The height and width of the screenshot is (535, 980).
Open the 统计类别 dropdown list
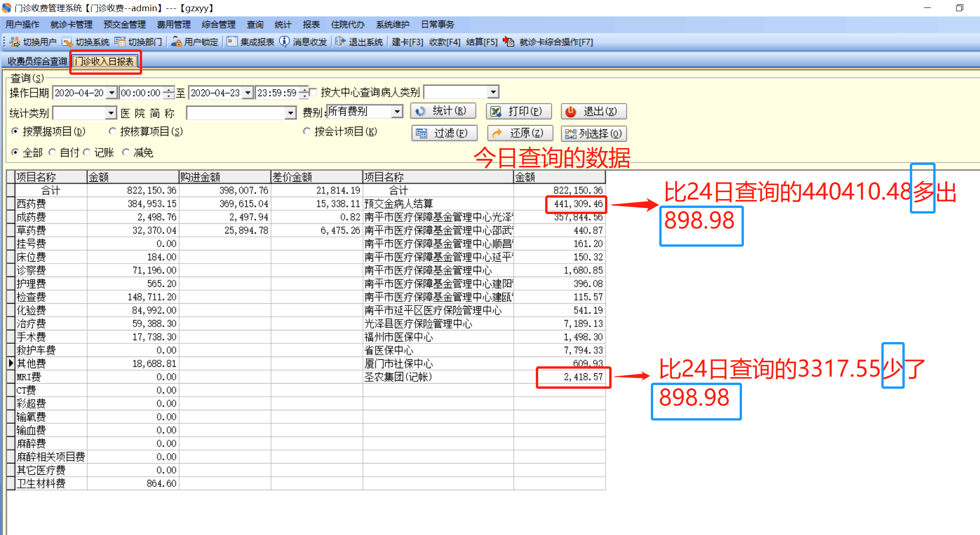pyautogui.click(x=111, y=113)
